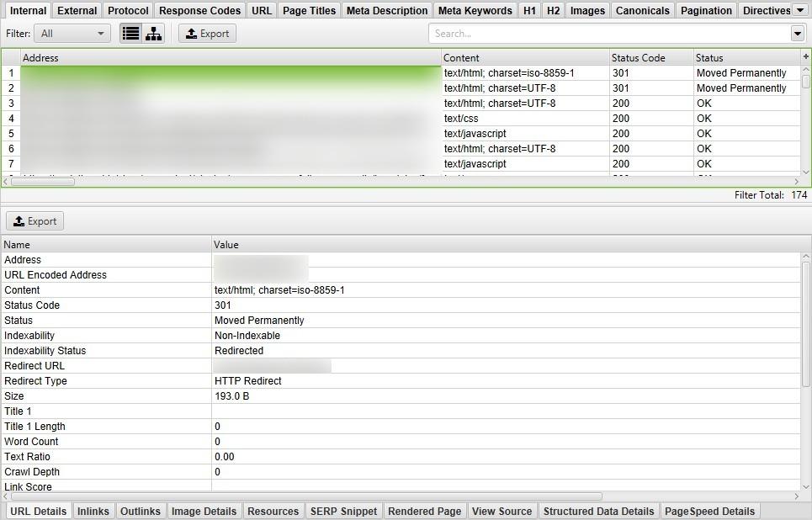
Task: Select the Resources bottom tab
Action: point(273,512)
